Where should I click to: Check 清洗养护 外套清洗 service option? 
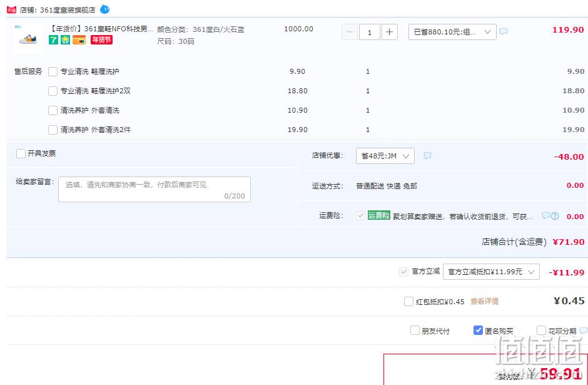point(53,110)
